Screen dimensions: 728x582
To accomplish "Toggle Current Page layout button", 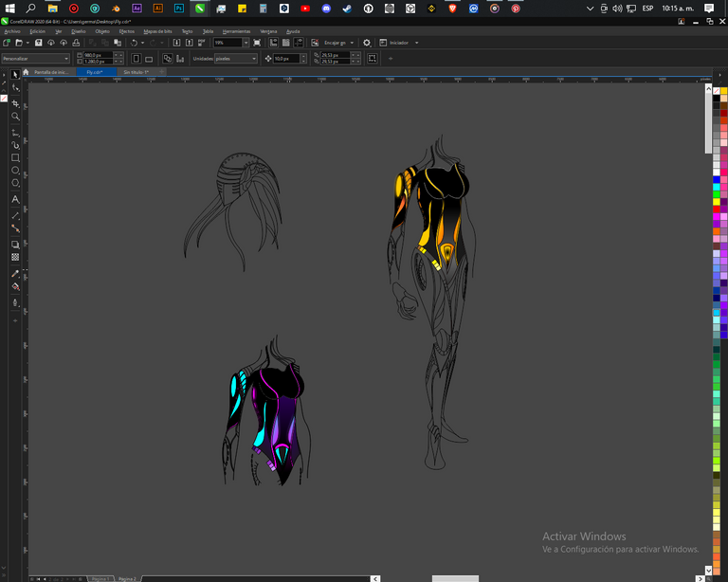I will pyautogui.click(x=180, y=59).
